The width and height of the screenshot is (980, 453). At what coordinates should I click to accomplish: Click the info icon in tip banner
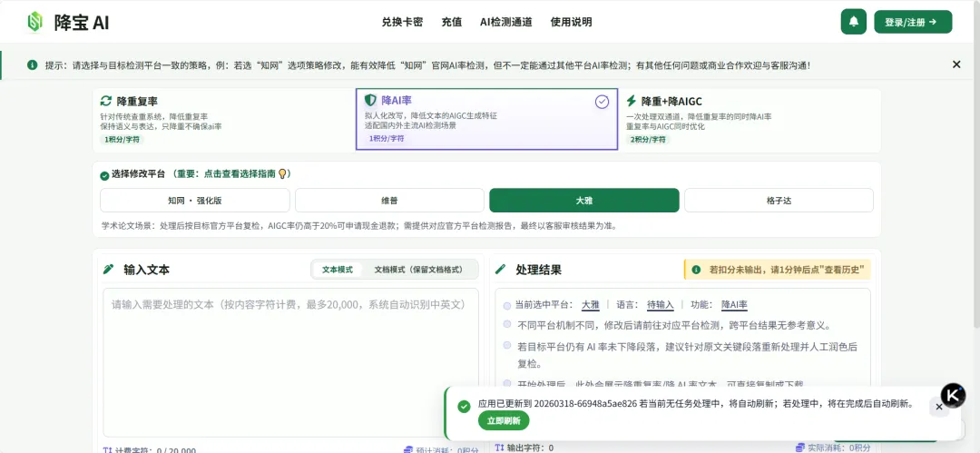32,65
